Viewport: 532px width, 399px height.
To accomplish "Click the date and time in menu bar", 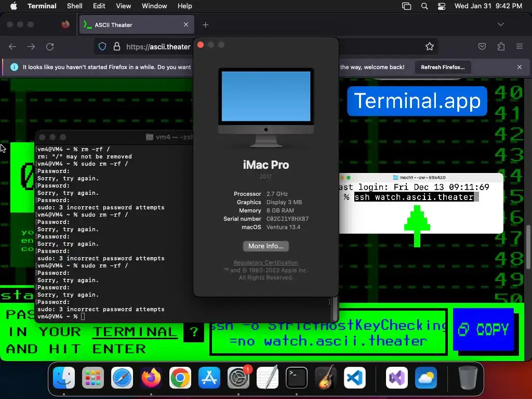I will (x=488, y=6).
